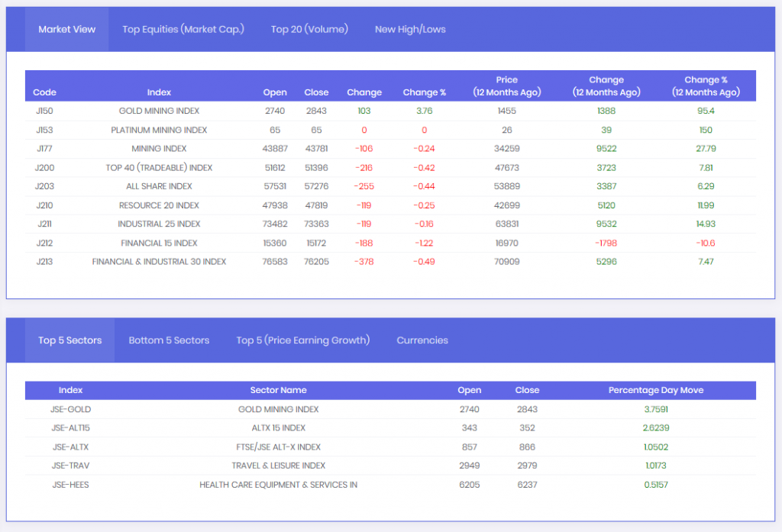This screenshot has height=532, width=782.
Task: Open Top 5 (Price Earning Growth) tab
Action: (302, 340)
